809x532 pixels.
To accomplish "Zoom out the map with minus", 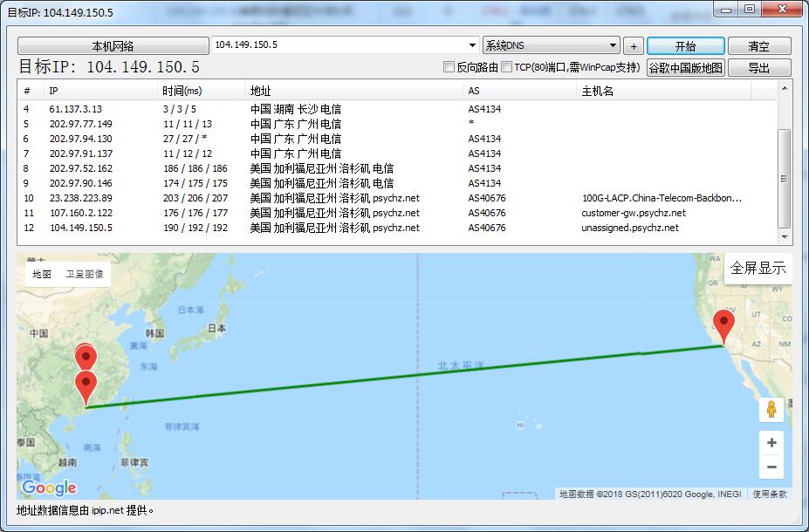I will pyautogui.click(x=771, y=467).
